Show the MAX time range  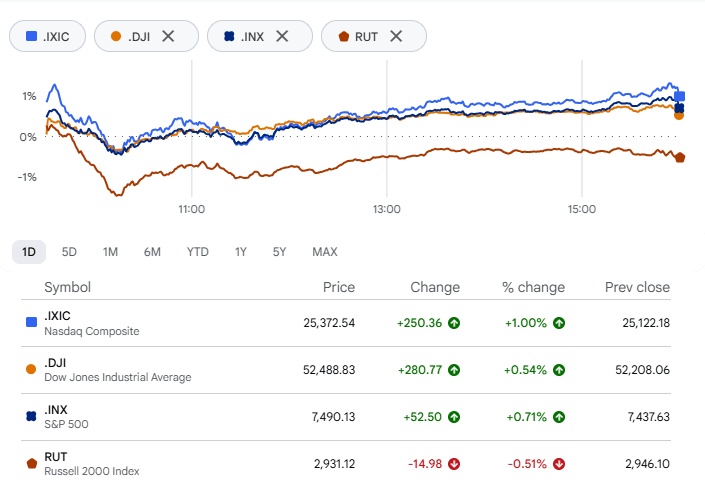point(325,252)
